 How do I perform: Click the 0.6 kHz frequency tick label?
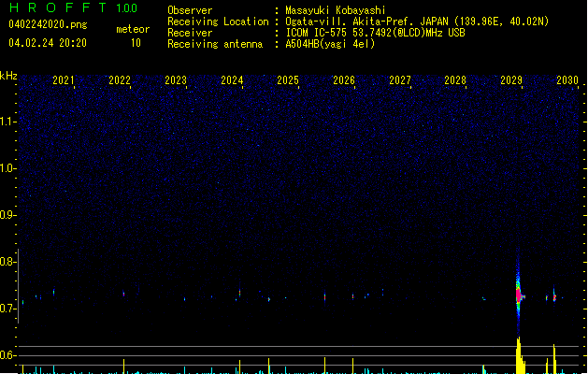(7, 355)
